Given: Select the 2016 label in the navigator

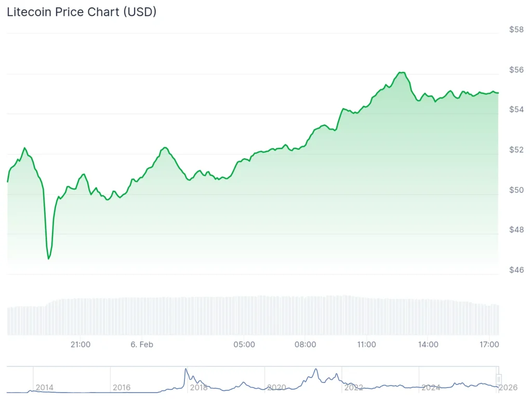Looking at the screenshot, I should click(x=122, y=387).
